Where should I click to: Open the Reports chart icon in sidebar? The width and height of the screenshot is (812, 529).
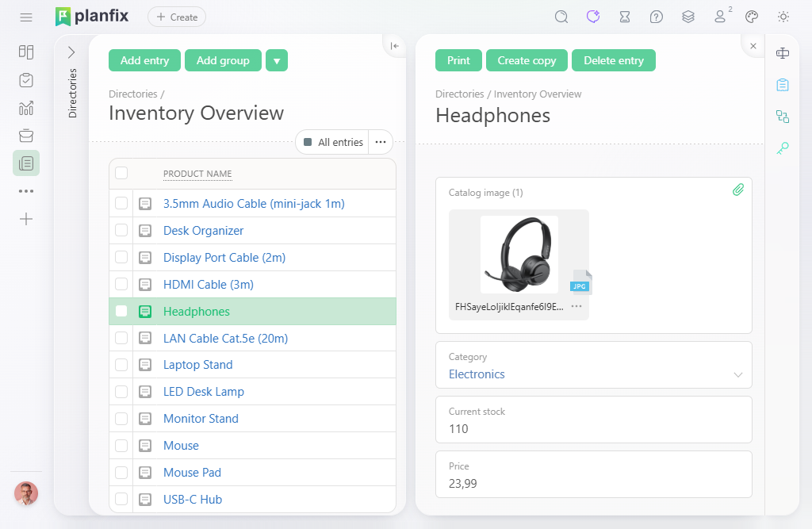[x=26, y=108]
